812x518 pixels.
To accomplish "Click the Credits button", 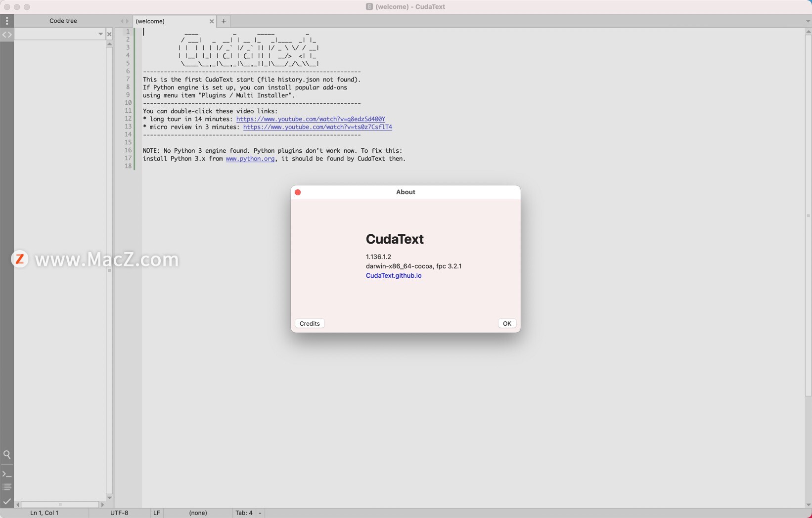I will click(310, 323).
